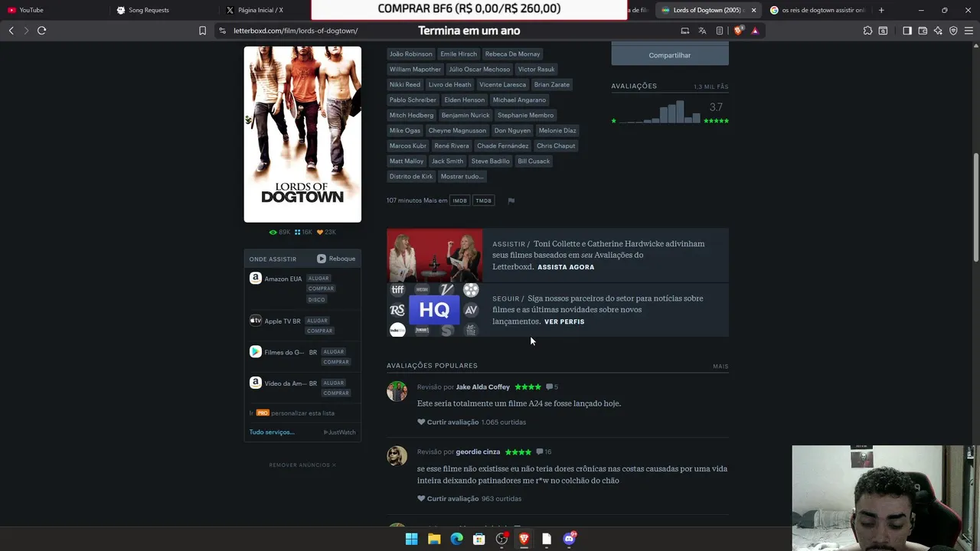Click the 3.7 average rating
The image size is (980, 551).
tap(716, 107)
